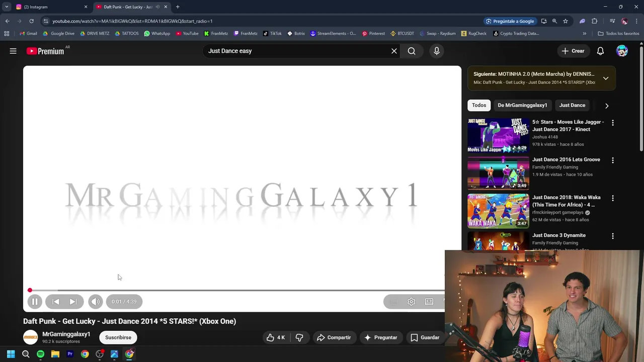Go back in browser history

[x=7, y=21]
